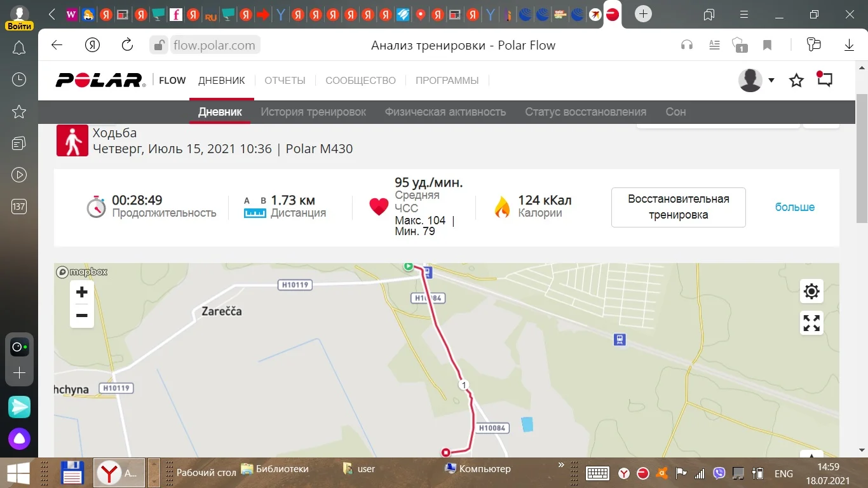This screenshot has width=868, height=488.
Task: Click the red heart rate icon
Action: point(379,207)
